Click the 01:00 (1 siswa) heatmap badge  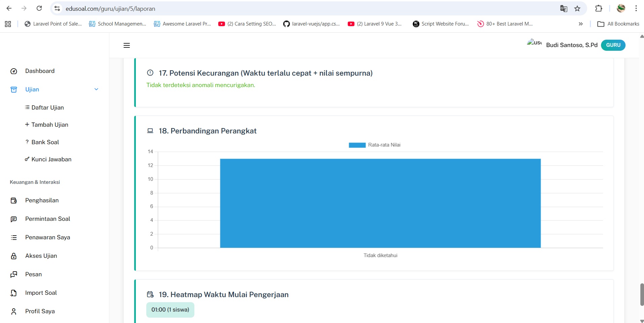coord(170,310)
